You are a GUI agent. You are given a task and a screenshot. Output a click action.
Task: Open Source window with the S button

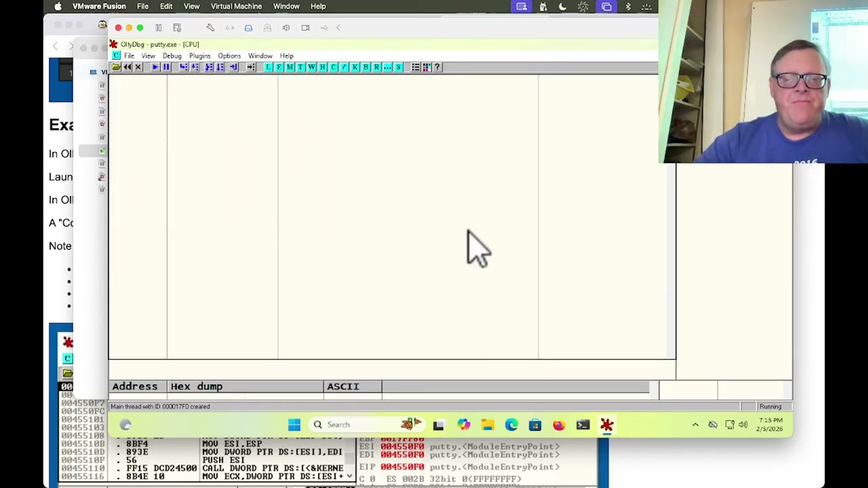click(399, 67)
